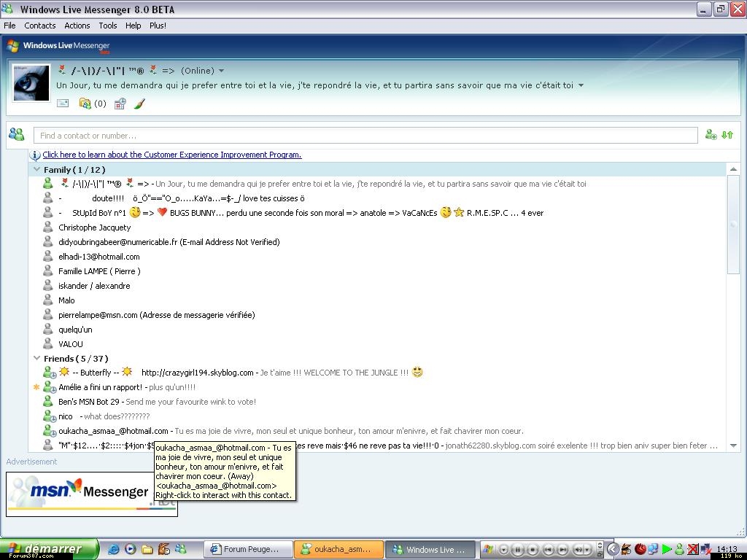The image size is (747, 560).
Task: Click the démarrer Start button
Action: (x=49, y=549)
